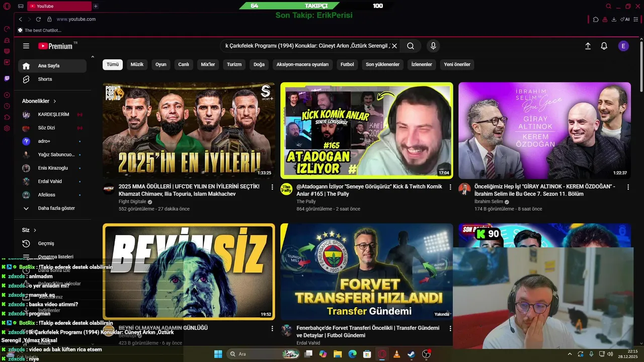Viewport: 644px width, 362px height.
Task: Select the Yeni öneriler chip
Action: pyautogui.click(x=457, y=64)
